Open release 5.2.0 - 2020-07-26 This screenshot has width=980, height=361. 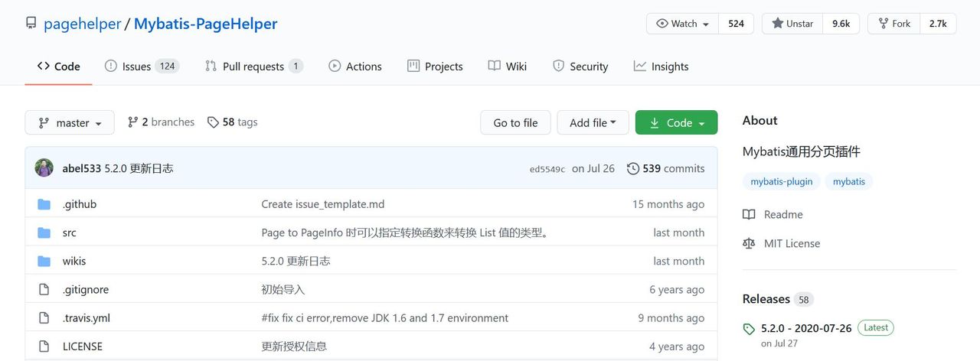[806, 328]
